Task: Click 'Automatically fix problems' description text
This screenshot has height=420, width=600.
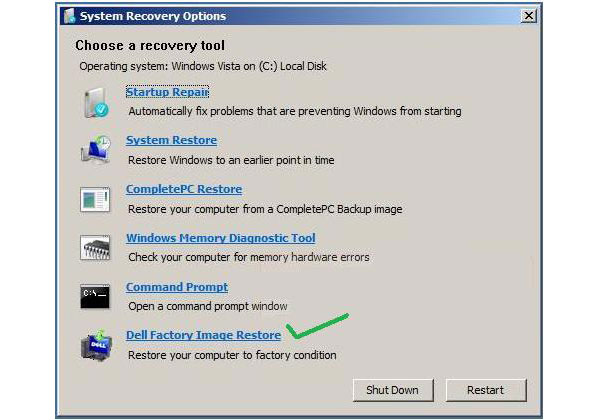Action: coord(295,111)
